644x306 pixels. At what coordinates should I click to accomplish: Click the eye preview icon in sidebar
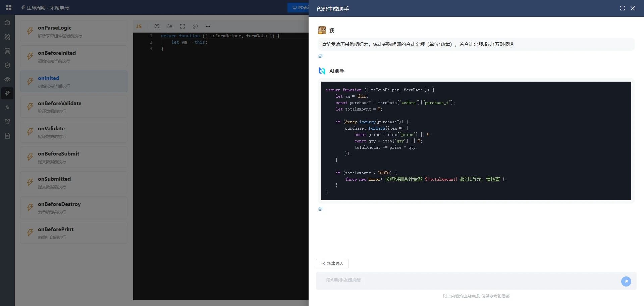point(7,79)
